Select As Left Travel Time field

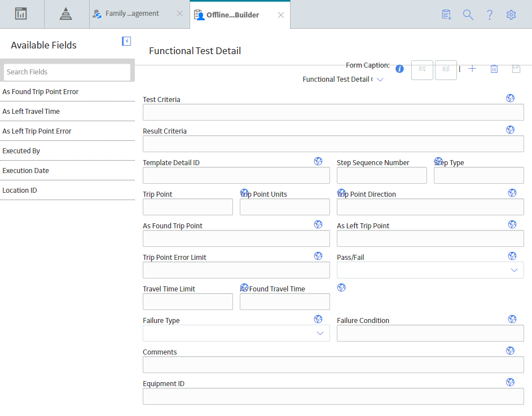point(68,111)
